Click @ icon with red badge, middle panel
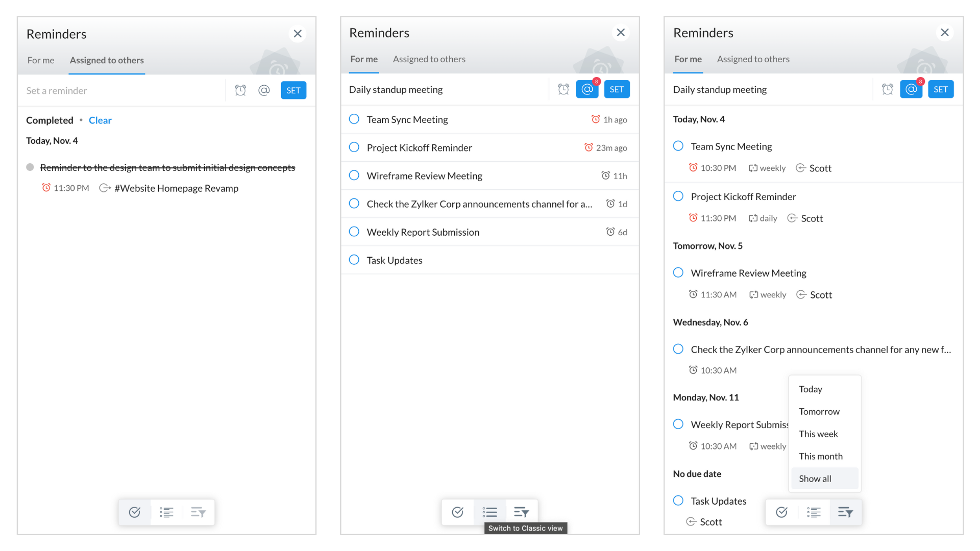 pyautogui.click(x=587, y=89)
